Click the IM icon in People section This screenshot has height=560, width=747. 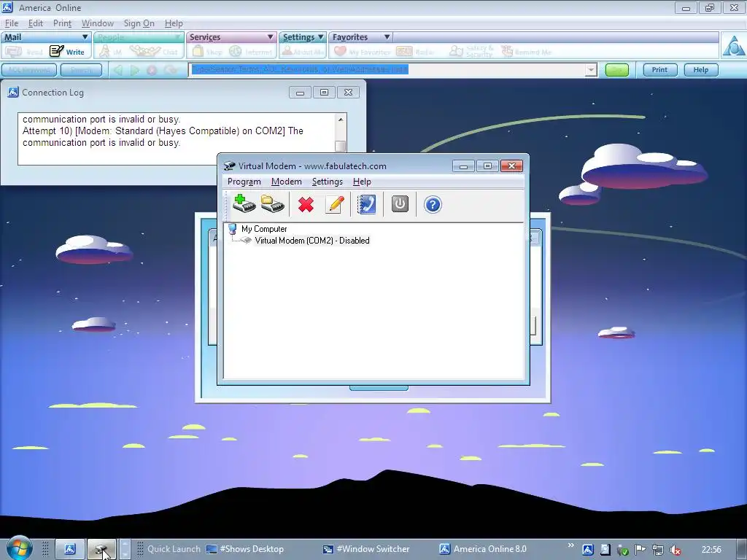point(111,52)
